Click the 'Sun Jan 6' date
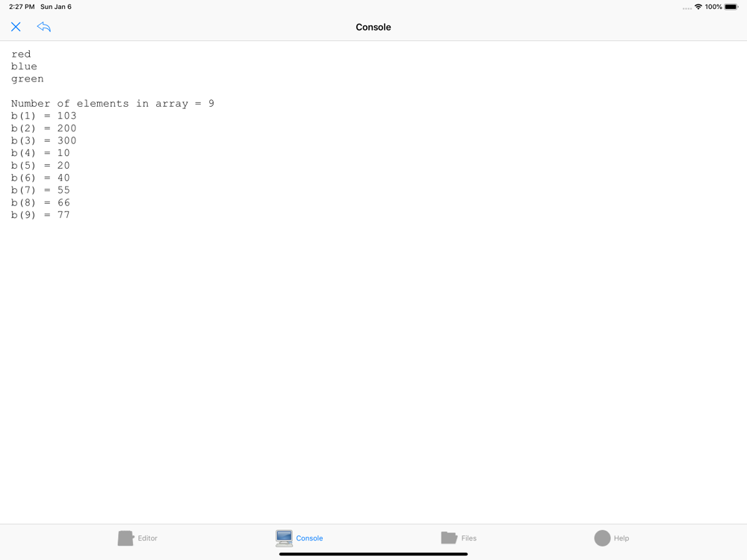Image resolution: width=747 pixels, height=560 pixels. pos(56,7)
